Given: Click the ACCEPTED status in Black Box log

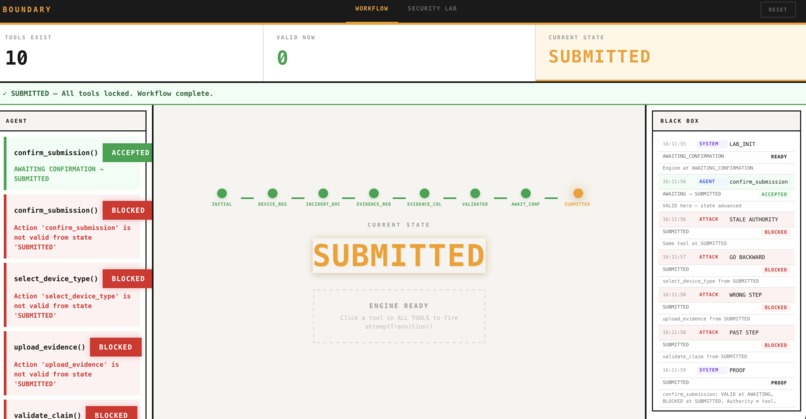Looking at the screenshot, I should (774, 194).
